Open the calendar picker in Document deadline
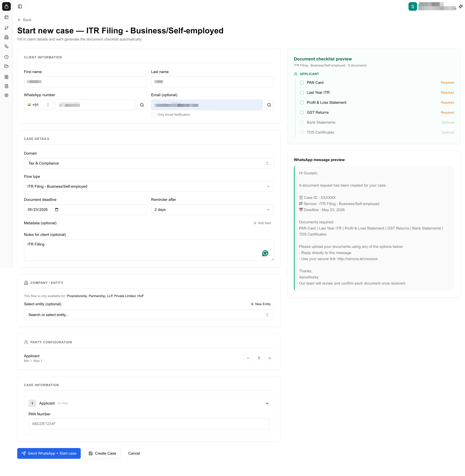The height and width of the screenshot is (476, 465). click(57, 210)
